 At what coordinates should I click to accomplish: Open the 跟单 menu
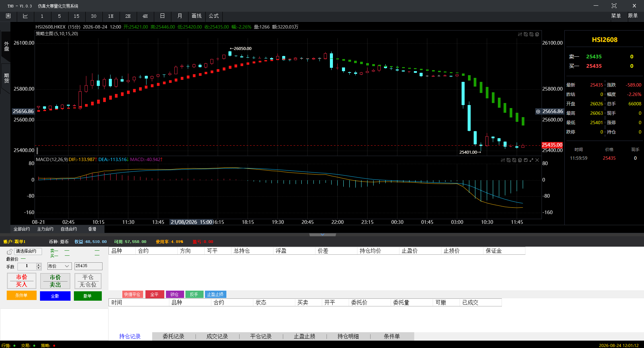point(633,16)
